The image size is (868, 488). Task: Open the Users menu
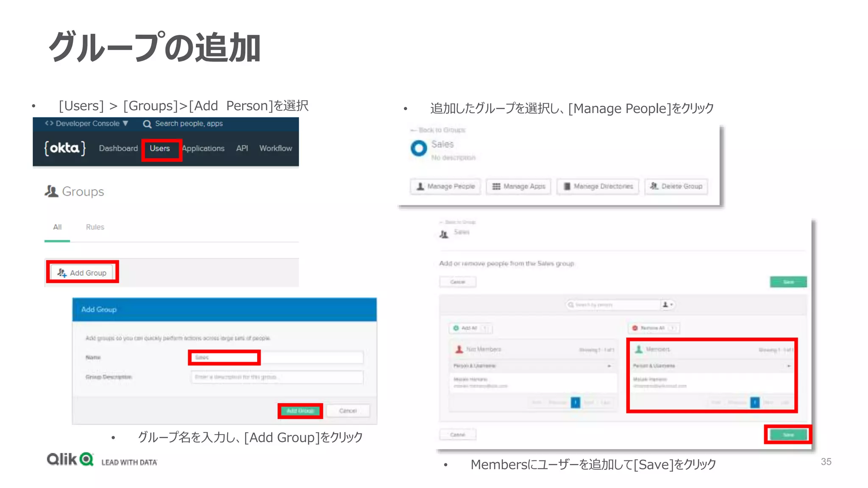[x=160, y=148]
